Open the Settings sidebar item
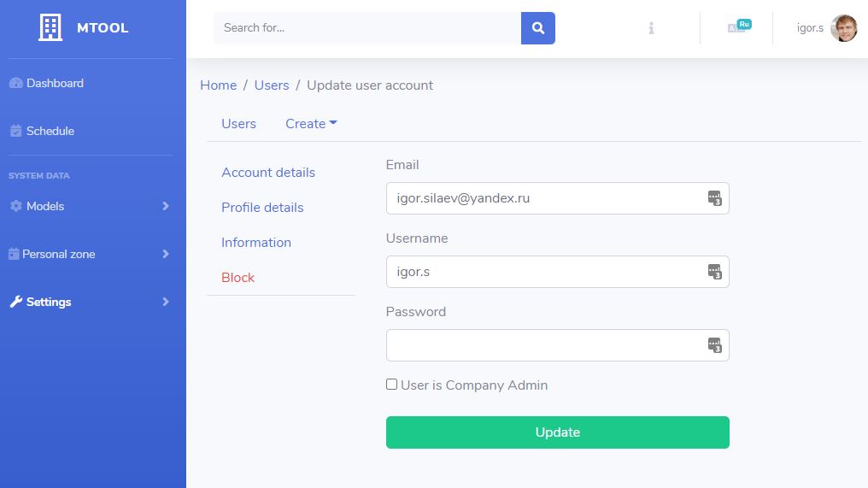The image size is (868, 488). pyautogui.click(x=49, y=302)
